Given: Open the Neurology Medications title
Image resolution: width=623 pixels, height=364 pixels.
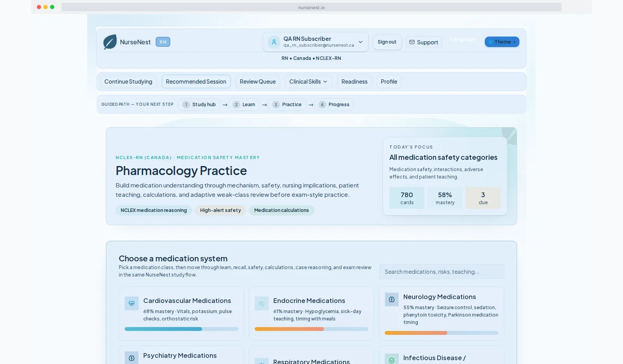Looking at the screenshot, I should (x=440, y=297).
